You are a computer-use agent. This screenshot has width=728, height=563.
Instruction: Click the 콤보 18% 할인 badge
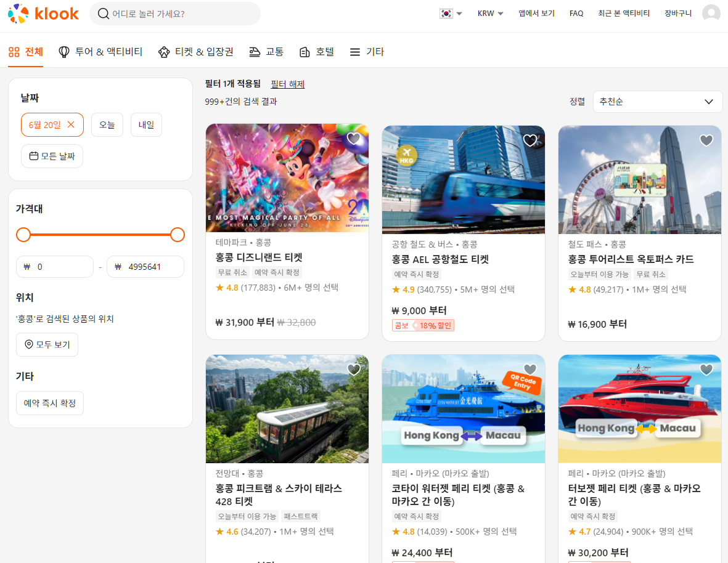pyautogui.click(x=423, y=326)
